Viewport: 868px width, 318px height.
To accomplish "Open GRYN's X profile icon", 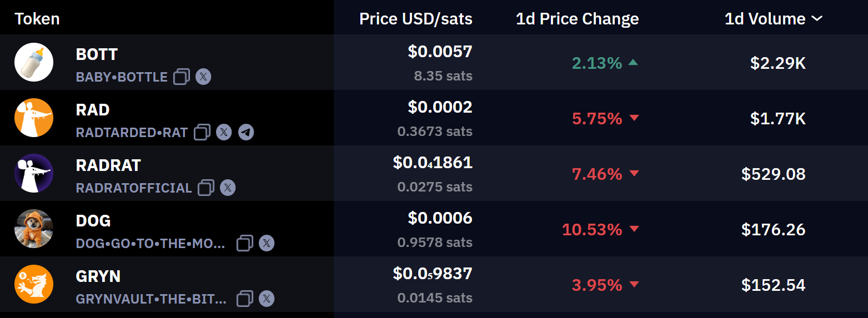I will 267,299.
